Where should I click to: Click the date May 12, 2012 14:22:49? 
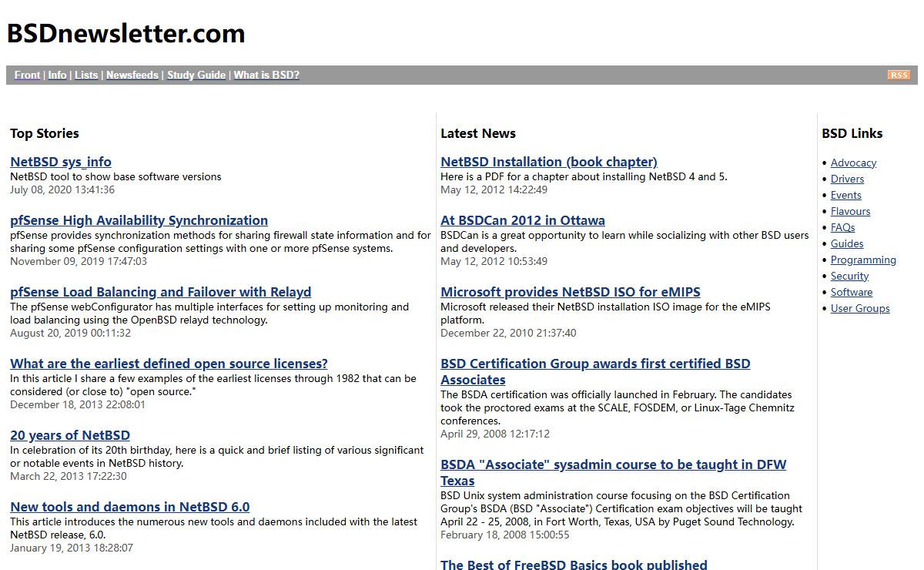[x=494, y=189]
